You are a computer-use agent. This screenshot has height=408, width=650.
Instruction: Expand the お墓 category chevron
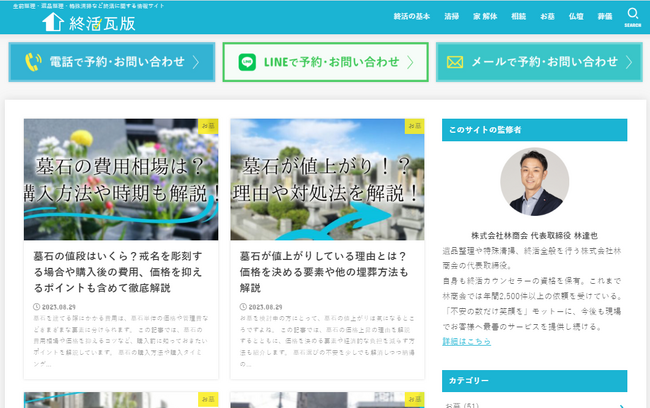620,404
